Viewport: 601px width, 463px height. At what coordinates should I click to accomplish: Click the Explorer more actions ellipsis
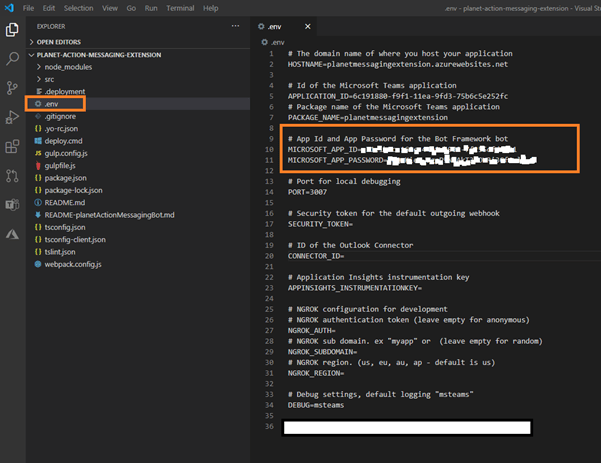click(235, 25)
